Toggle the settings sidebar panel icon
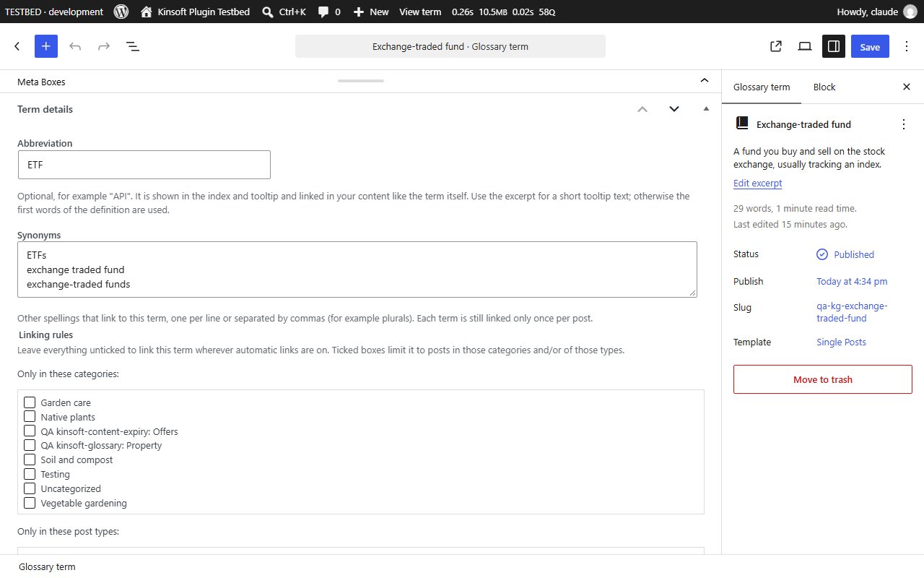 pyautogui.click(x=834, y=46)
